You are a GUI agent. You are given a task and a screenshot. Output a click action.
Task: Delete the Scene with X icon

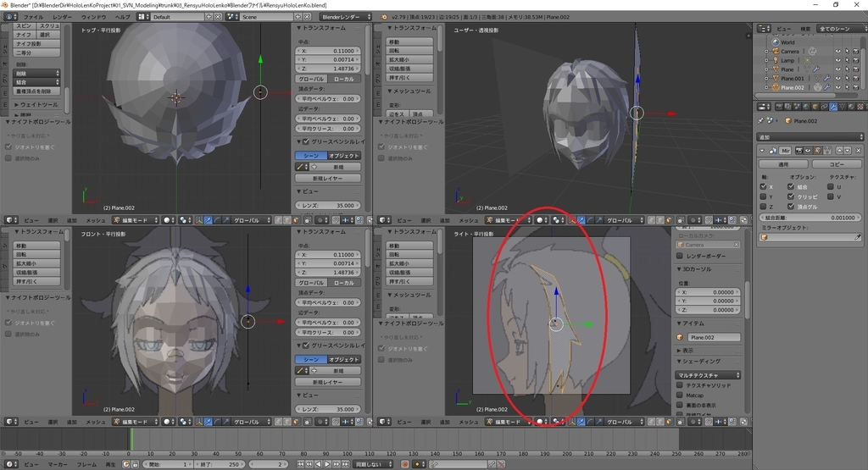pos(307,17)
